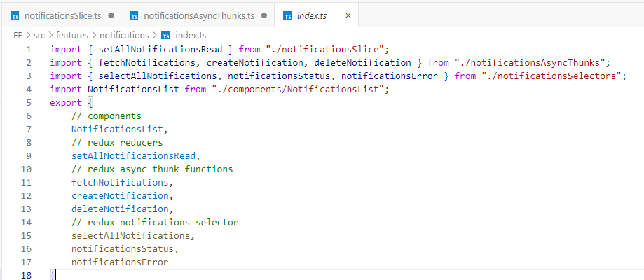Open the features breadcrumb segment

pos(72,35)
